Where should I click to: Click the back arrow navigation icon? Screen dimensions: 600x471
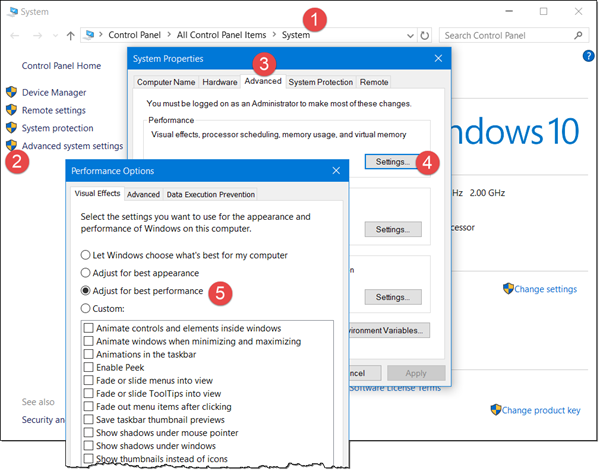tap(15, 36)
